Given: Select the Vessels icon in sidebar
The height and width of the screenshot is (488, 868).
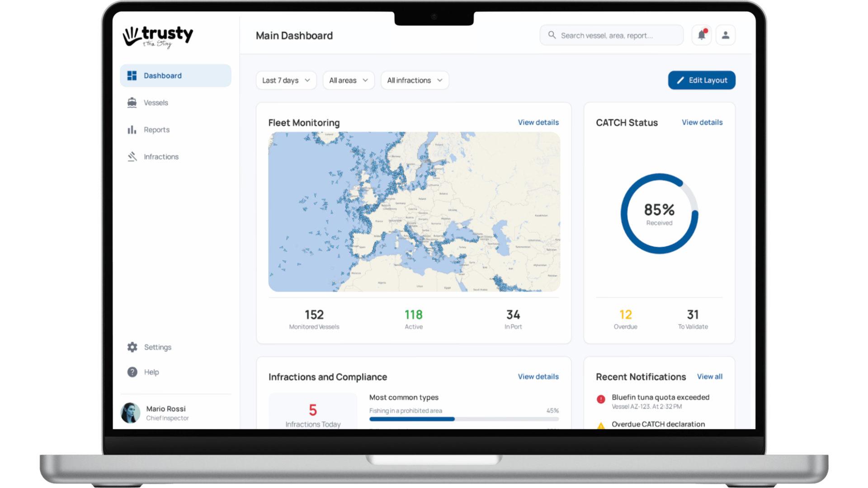Looking at the screenshot, I should point(132,103).
